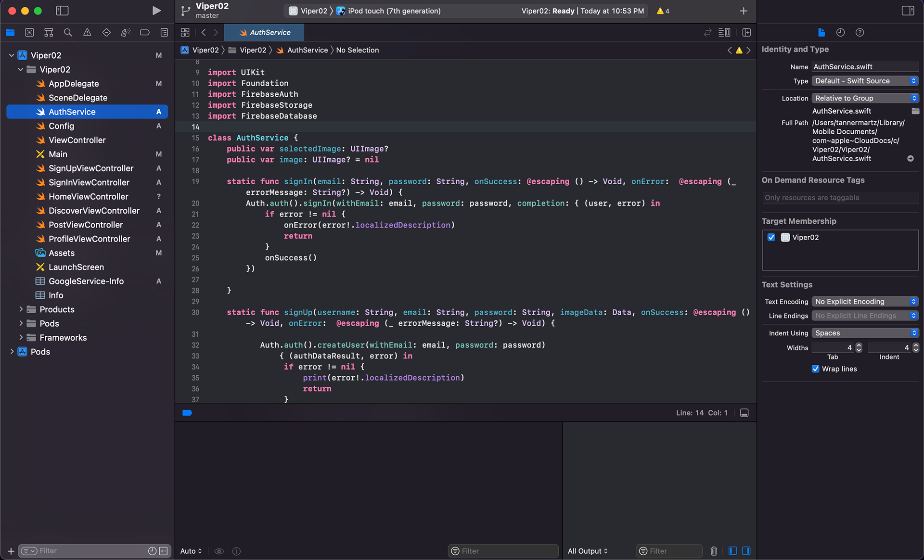Show the History inspector clock
Image resolution: width=924 pixels, height=560 pixels.
[x=840, y=32]
